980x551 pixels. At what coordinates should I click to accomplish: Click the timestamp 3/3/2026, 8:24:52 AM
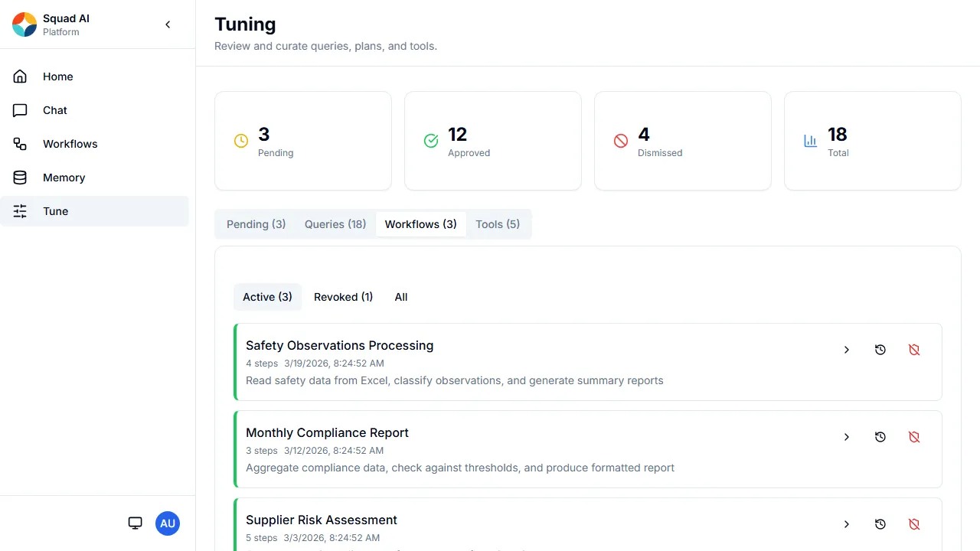coord(332,538)
